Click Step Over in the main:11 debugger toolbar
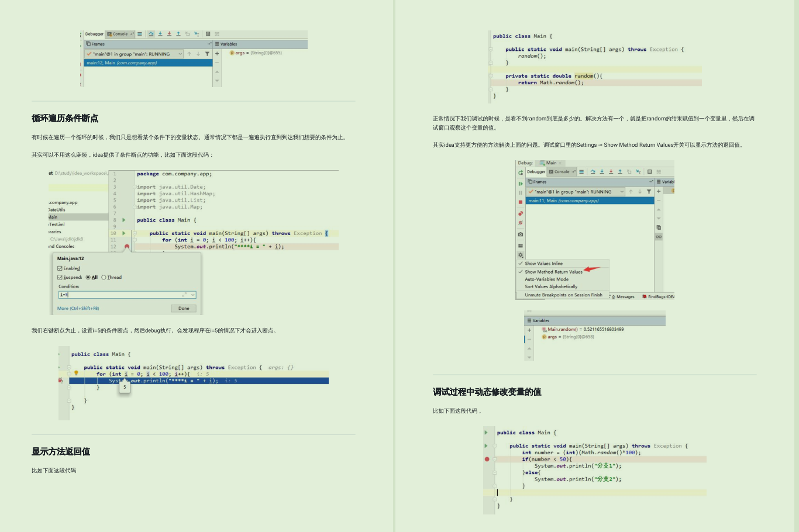 593,172
